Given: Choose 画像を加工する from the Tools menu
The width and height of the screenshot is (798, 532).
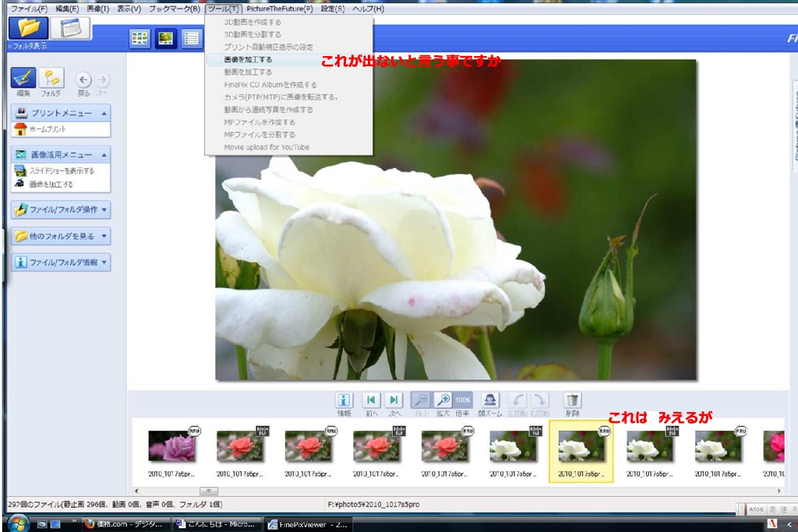Looking at the screenshot, I should tap(248, 59).
